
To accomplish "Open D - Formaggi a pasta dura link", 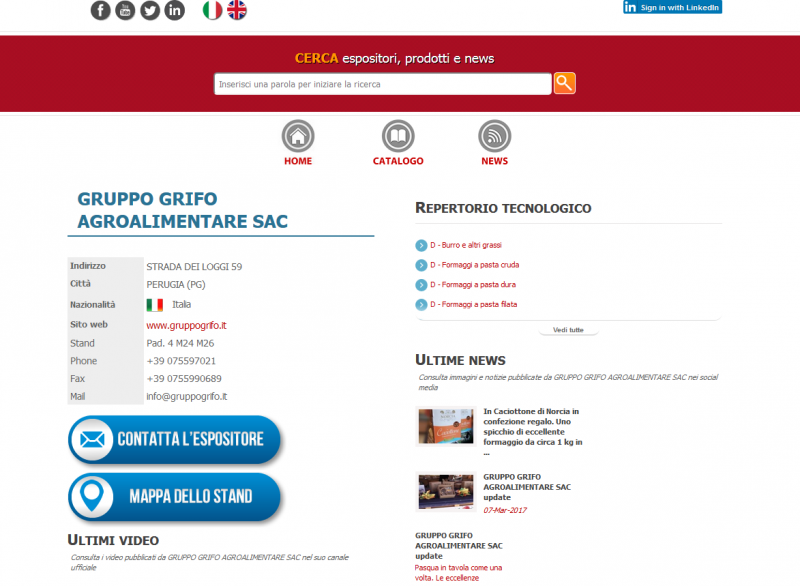I will 473,285.
